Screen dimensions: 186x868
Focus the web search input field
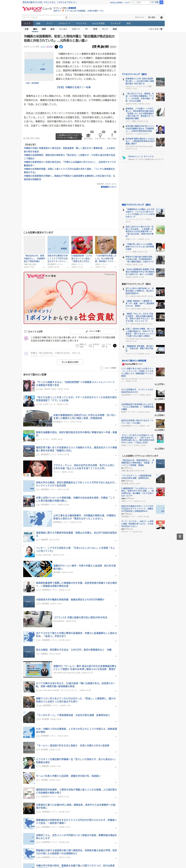pyautogui.click(x=140, y=2)
